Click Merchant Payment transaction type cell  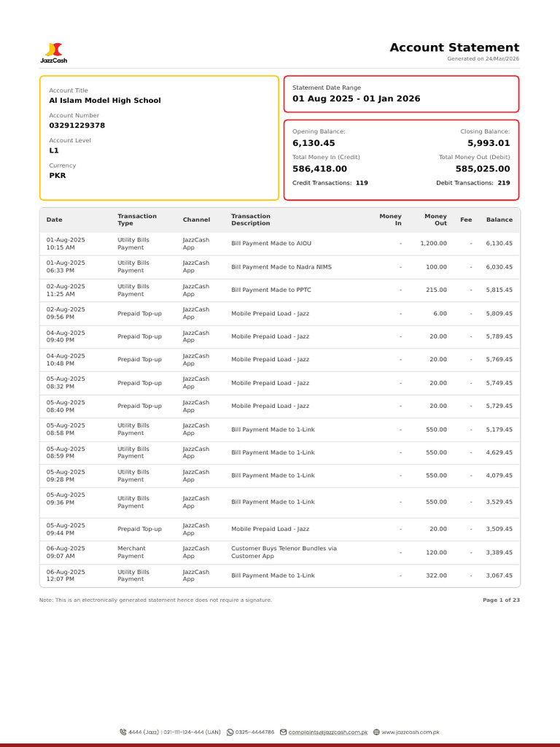point(132,552)
